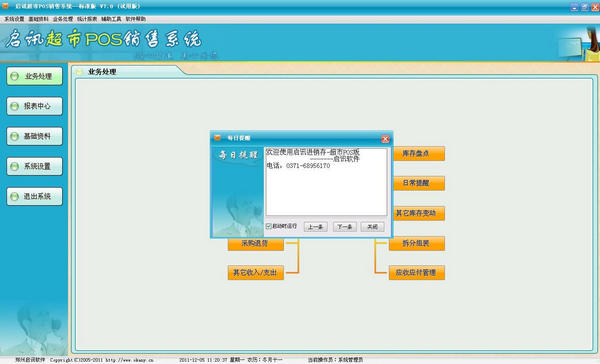The image size is (600, 364).
Task: Select the 基础资料 sidebar button
Action: [x=34, y=136]
